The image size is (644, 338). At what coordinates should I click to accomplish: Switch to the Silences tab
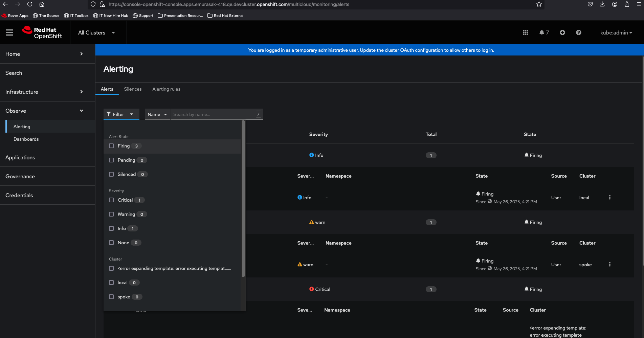coord(133,89)
